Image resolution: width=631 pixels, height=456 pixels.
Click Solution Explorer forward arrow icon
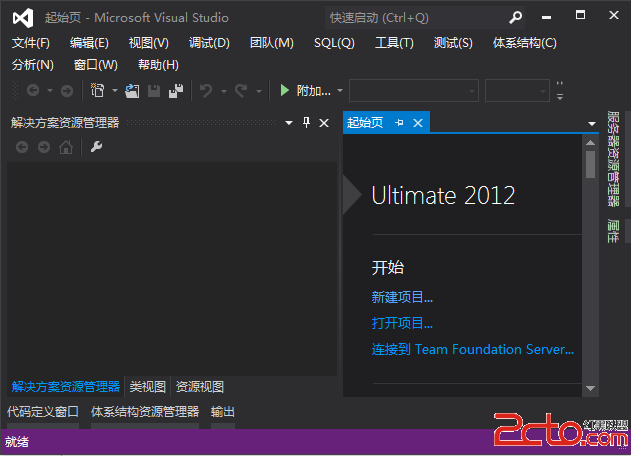point(44,147)
